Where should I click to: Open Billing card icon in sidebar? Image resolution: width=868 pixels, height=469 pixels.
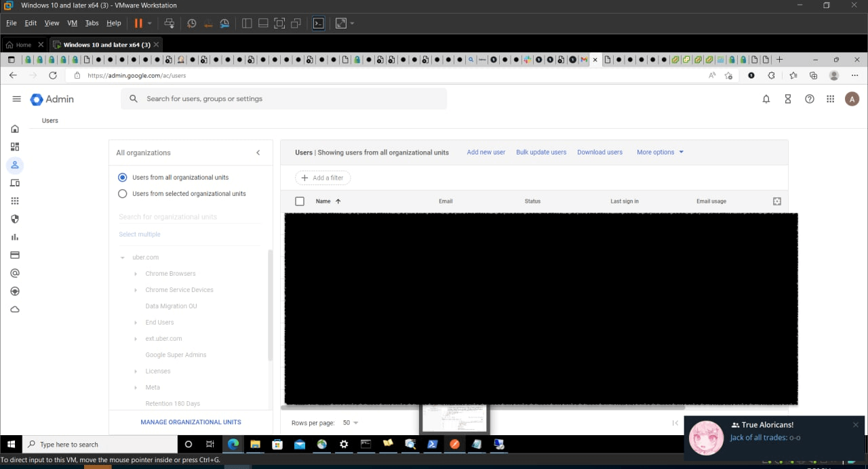click(15, 256)
